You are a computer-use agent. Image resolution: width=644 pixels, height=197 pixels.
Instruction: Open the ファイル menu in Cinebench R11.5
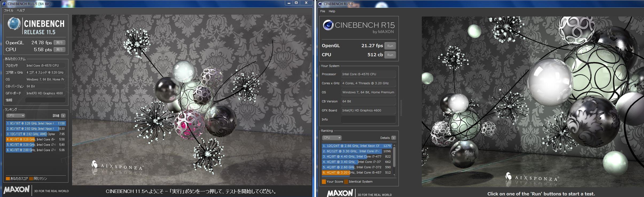9,10
